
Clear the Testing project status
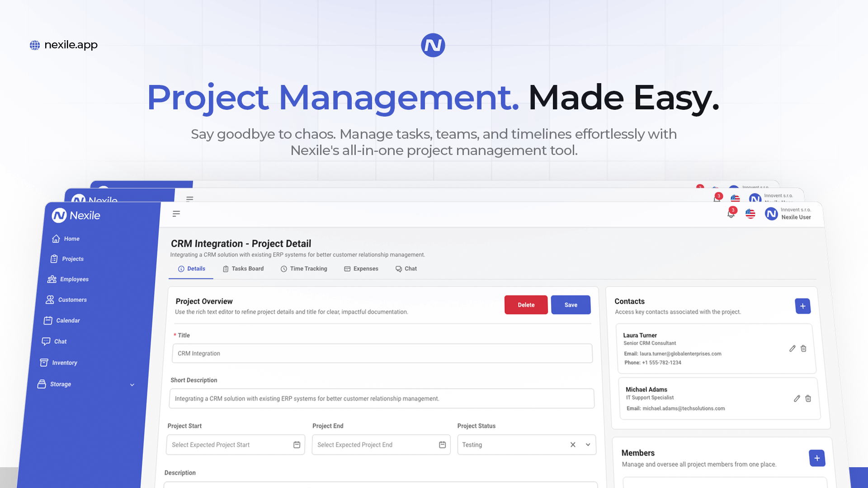[x=573, y=445]
